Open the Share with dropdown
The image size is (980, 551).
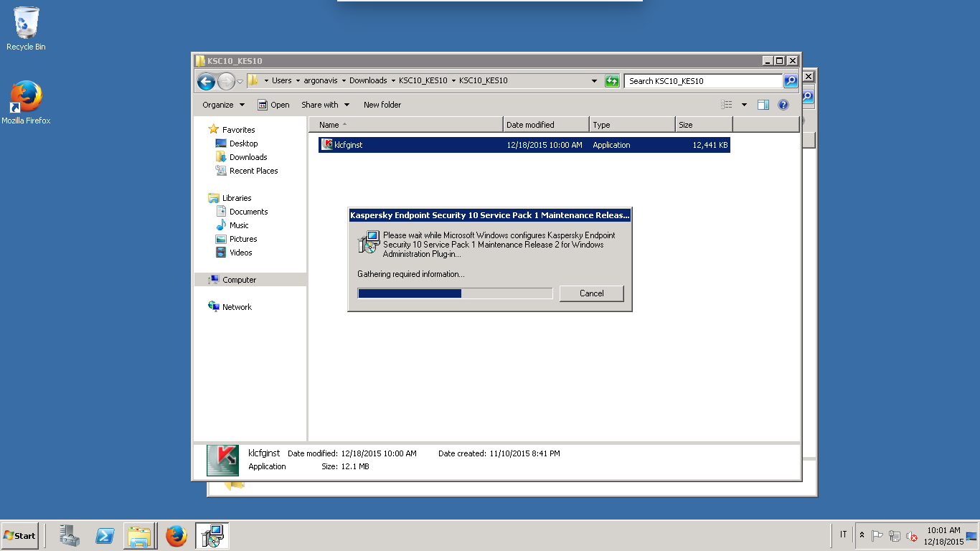[325, 105]
